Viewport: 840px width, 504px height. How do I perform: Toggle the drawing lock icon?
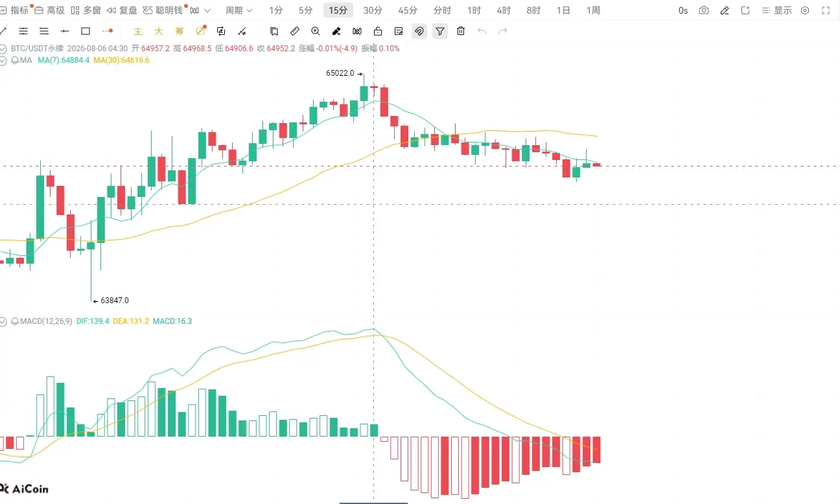tap(378, 31)
